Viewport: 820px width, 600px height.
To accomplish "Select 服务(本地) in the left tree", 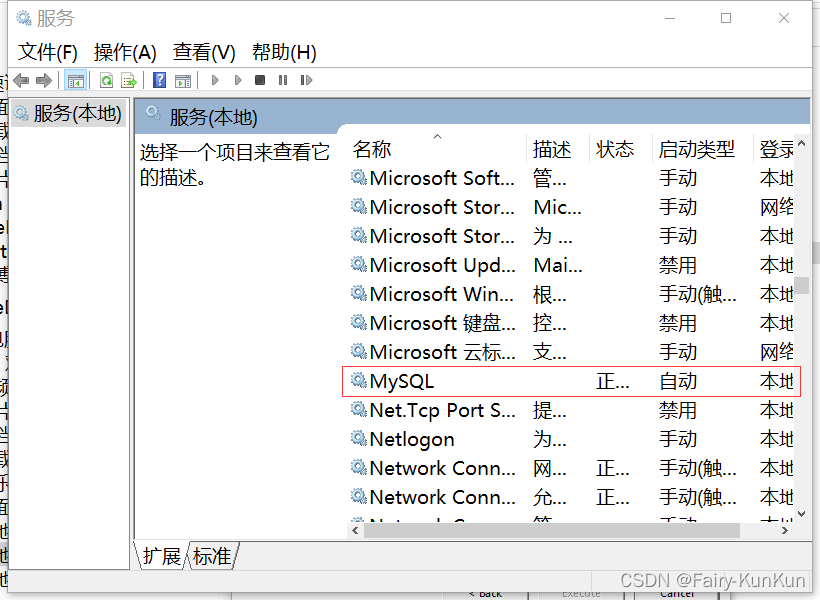I will click(x=69, y=113).
